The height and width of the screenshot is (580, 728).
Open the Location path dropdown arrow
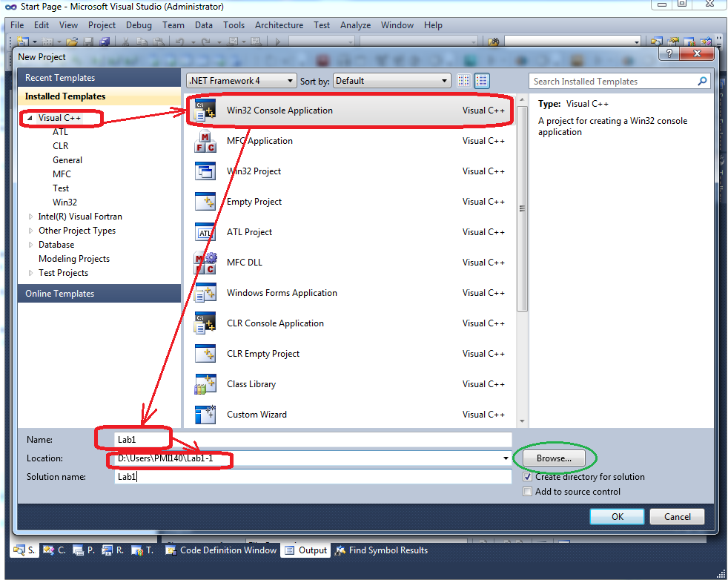(x=506, y=458)
